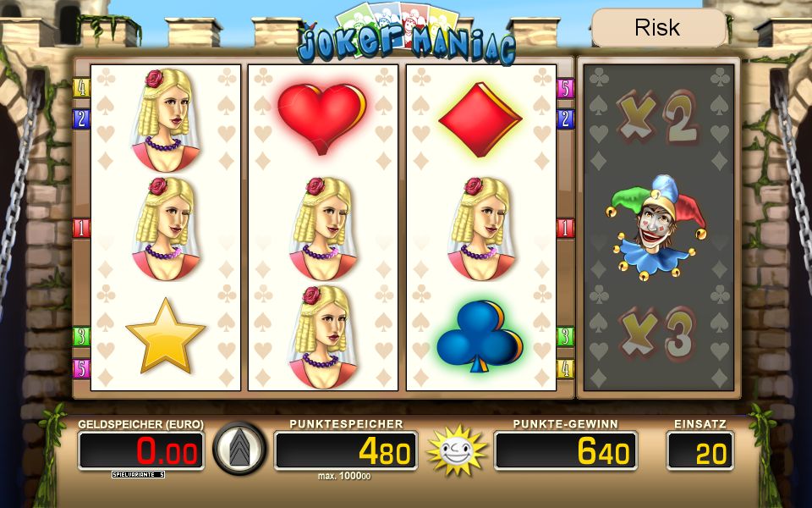Toggle payline 4 yellow marker on left
Image resolution: width=812 pixels, height=508 pixels.
point(81,87)
